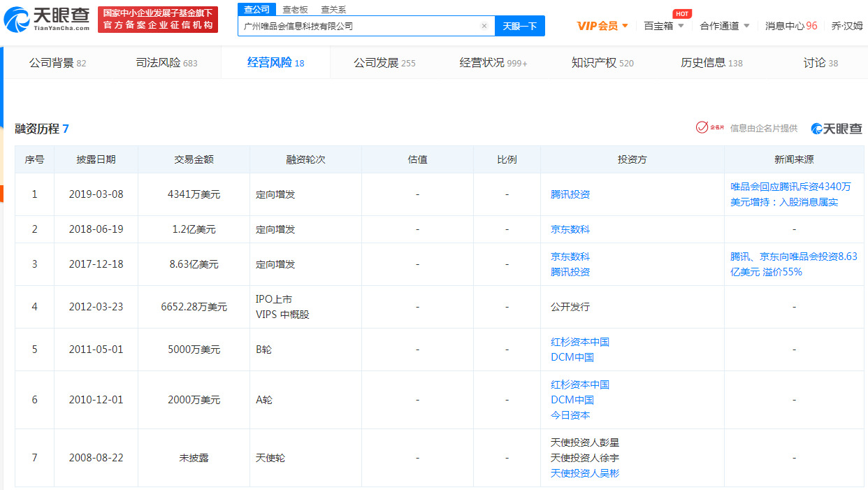Open the TianYanCha logo homepage
868x490 pixels.
pos(48,19)
